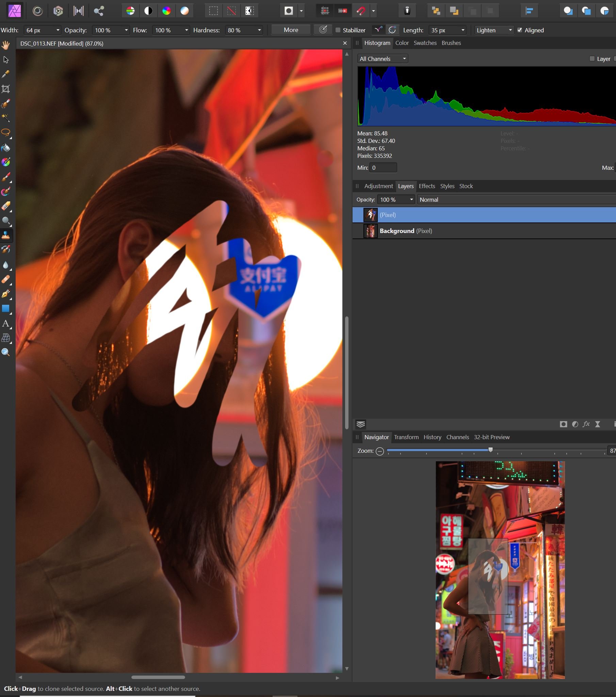
Task: Open the Flow dropdown
Action: coord(187,30)
